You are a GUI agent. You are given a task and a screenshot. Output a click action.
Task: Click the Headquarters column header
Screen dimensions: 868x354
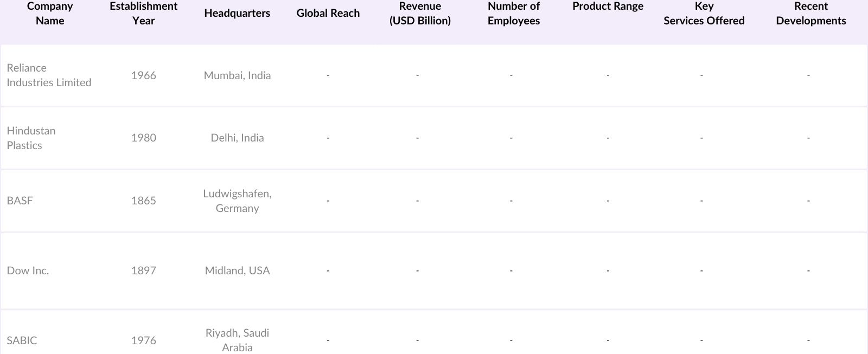point(237,14)
